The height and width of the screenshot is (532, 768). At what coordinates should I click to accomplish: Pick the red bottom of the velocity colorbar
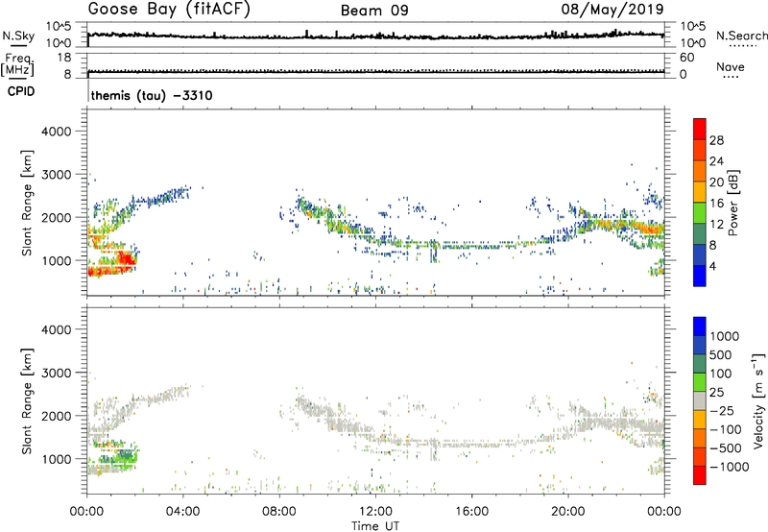coord(700,475)
